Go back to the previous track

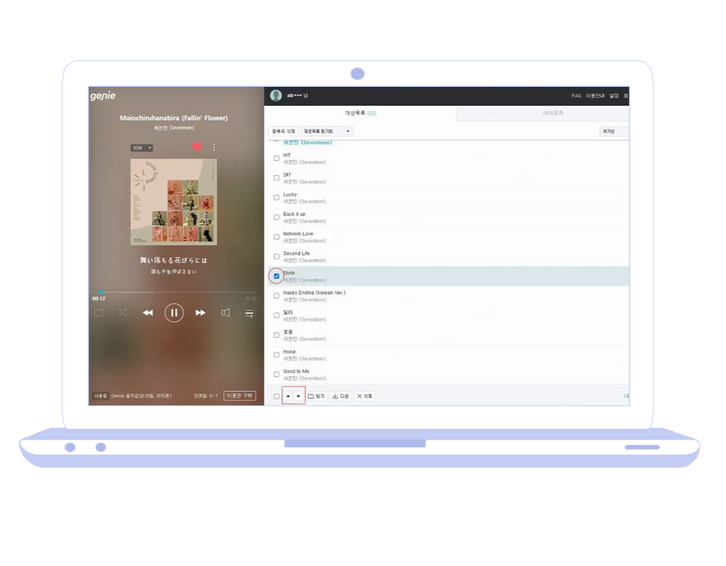click(148, 313)
